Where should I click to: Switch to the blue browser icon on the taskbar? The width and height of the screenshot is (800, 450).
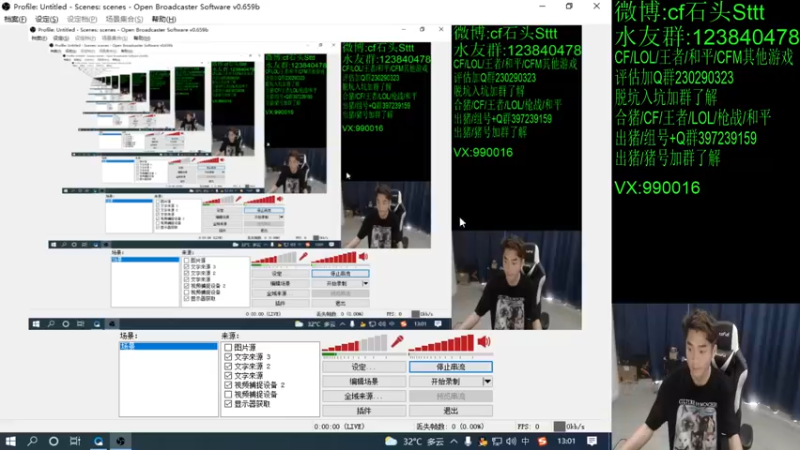coord(98,441)
